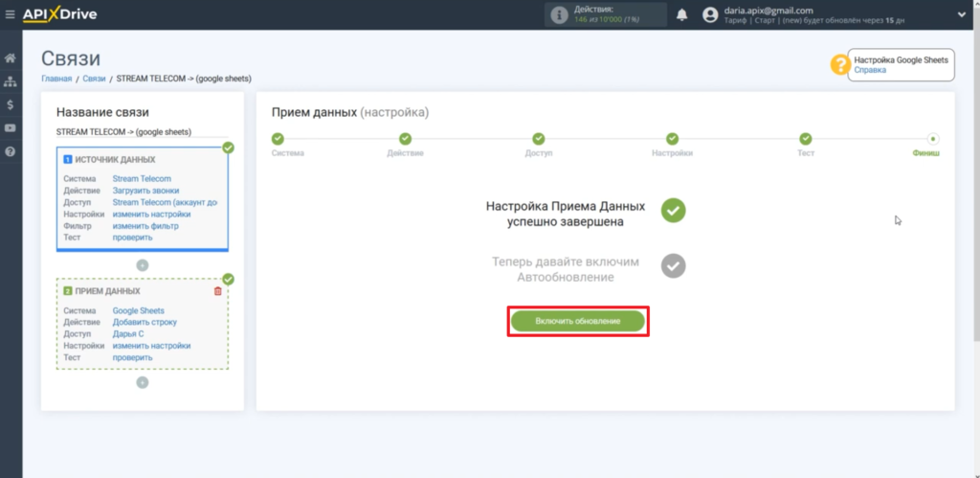Click the plus icon between source and receiver blocks
This screenshot has width=980, height=478.
point(142,264)
